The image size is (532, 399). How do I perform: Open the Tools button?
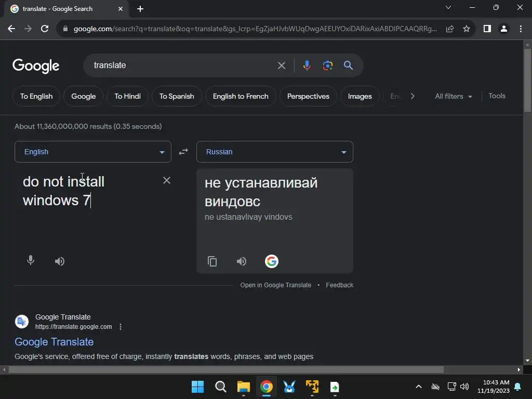pyautogui.click(x=497, y=96)
